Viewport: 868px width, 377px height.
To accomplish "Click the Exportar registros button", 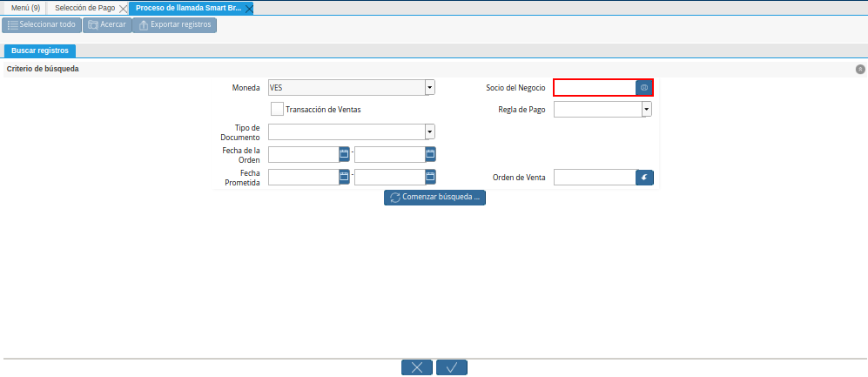I will click(x=174, y=25).
